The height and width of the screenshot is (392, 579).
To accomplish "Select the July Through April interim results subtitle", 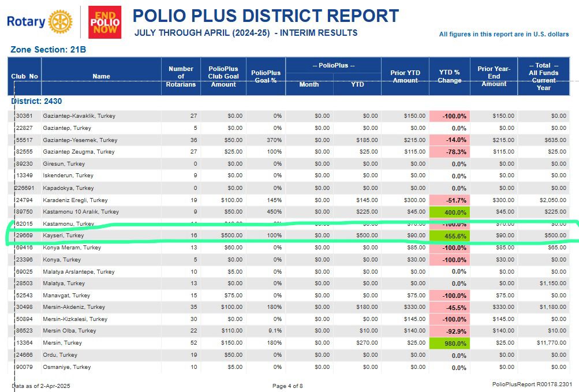I will [x=246, y=33].
